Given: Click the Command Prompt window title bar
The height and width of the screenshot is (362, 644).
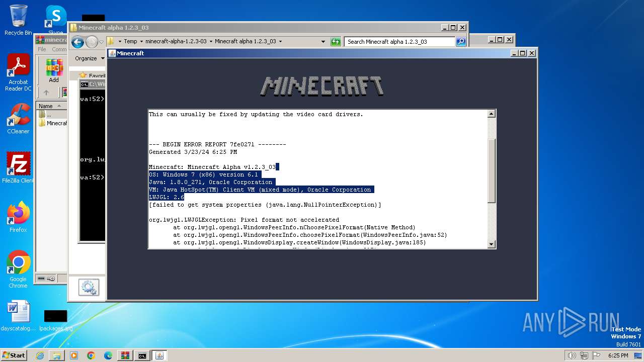Looking at the screenshot, I should [x=93, y=84].
